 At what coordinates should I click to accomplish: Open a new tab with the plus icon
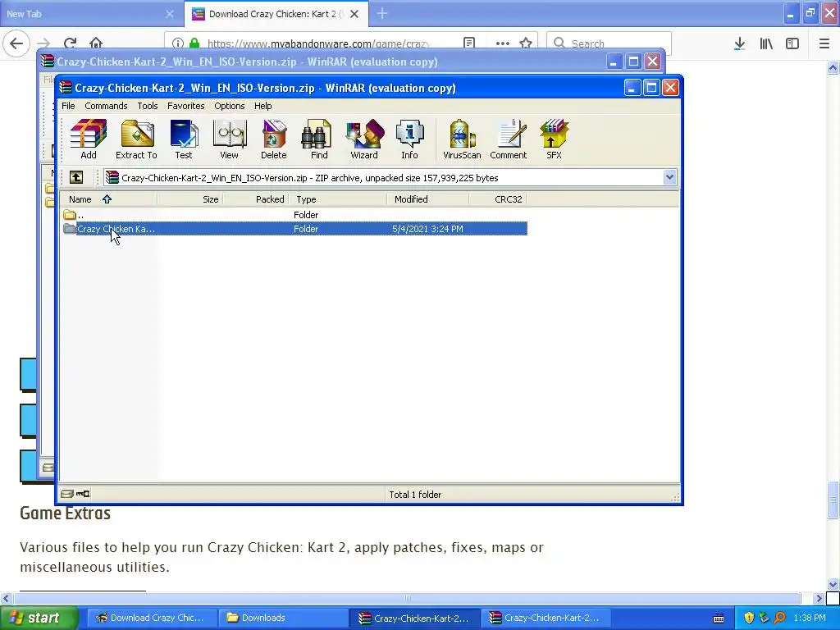(x=382, y=14)
